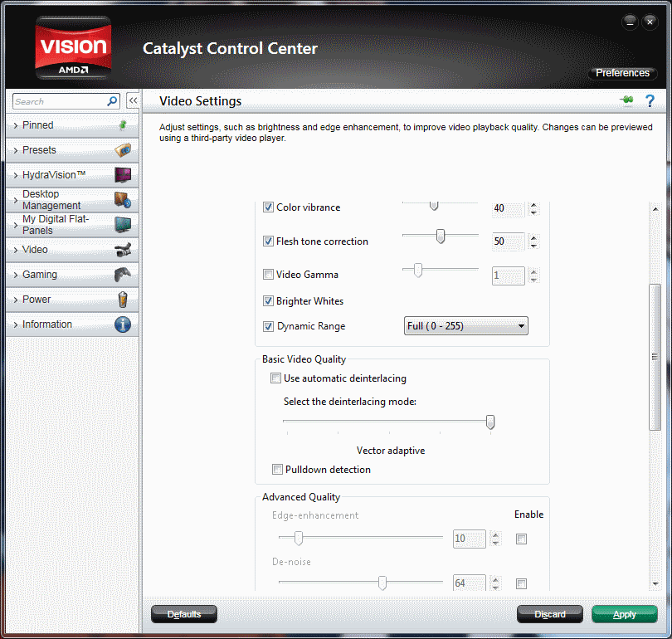Click the Color vibrance slider handle
This screenshot has height=639, width=672.
click(x=434, y=206)
